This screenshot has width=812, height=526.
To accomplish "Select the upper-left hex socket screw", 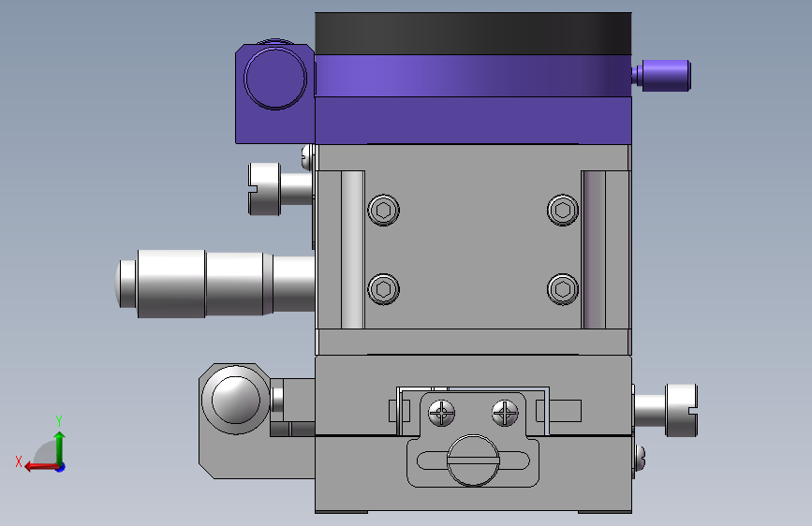I will click(384, 211).
